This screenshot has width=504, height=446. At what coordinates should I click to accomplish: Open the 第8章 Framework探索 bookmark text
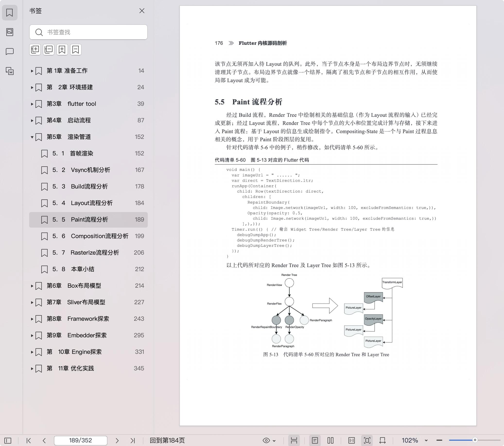pos(78,319)
